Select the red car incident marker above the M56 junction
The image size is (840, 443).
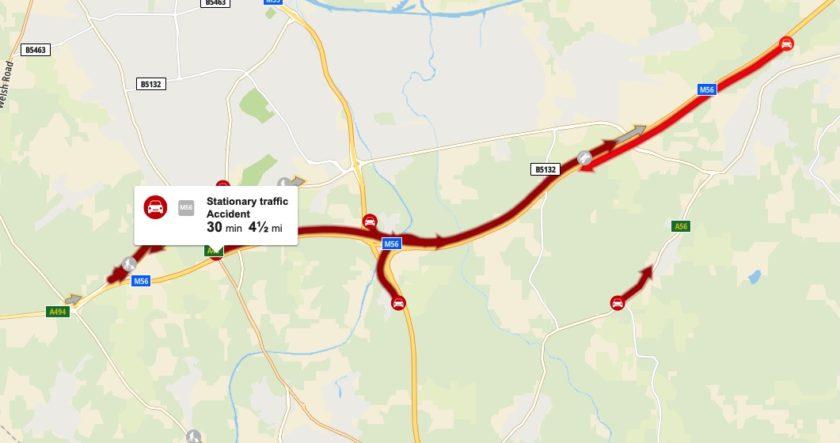click(370, 221)
